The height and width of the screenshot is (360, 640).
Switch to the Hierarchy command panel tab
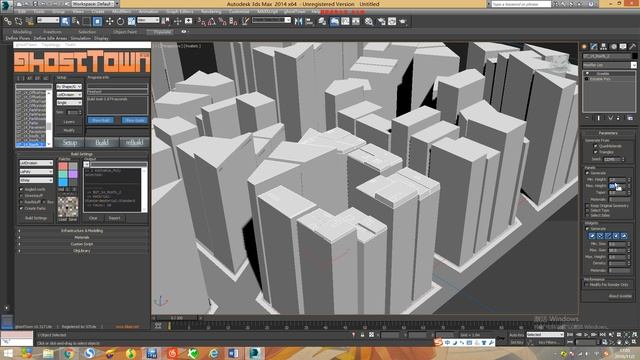(604, 47)
